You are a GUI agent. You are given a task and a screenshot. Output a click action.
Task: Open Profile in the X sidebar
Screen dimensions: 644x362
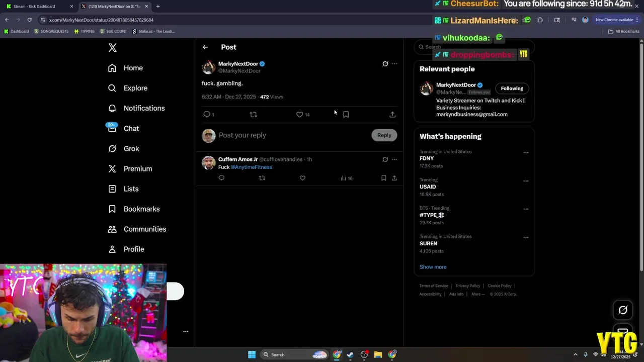pyautogui.click(x=126, y=249)
